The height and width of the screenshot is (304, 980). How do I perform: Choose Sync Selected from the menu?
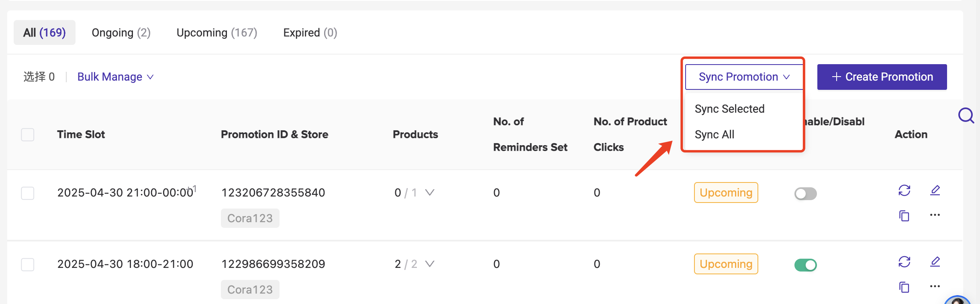click(729, 109)
